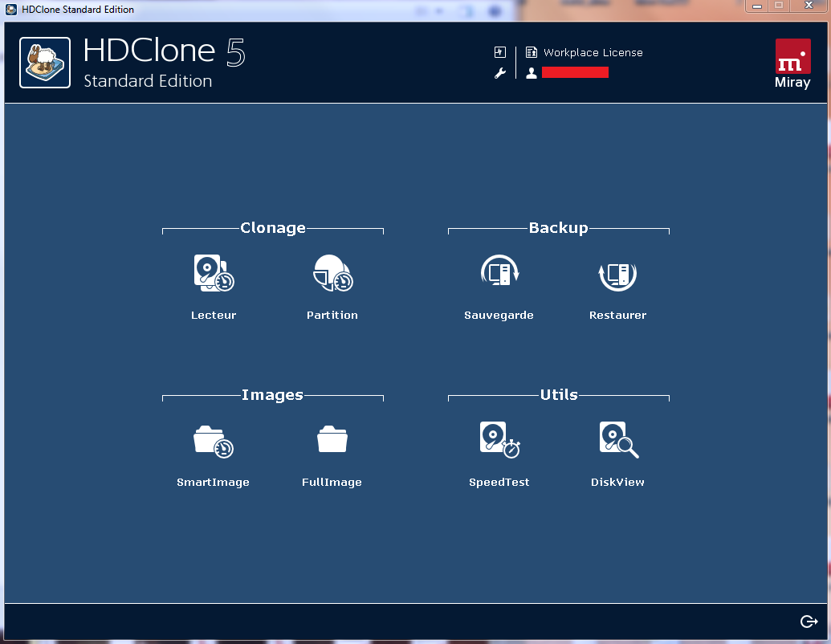Image resolution: width=831 pixels, height=644 pixels.
Task: Click the Backup section heading
Action: (559, 228)
